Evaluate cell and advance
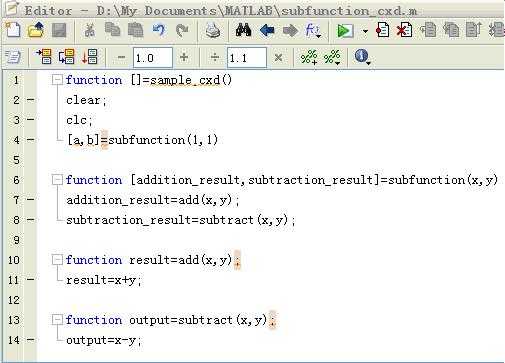 (x=66, y=57)
